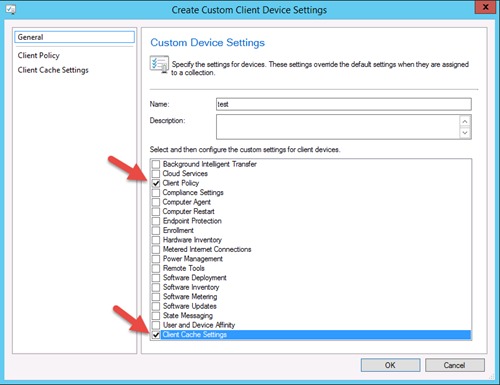Viewport: 500px width, 385px height.
Task: Open Client Cache Settings page in sidebar
Action: [x=53, y=70]
